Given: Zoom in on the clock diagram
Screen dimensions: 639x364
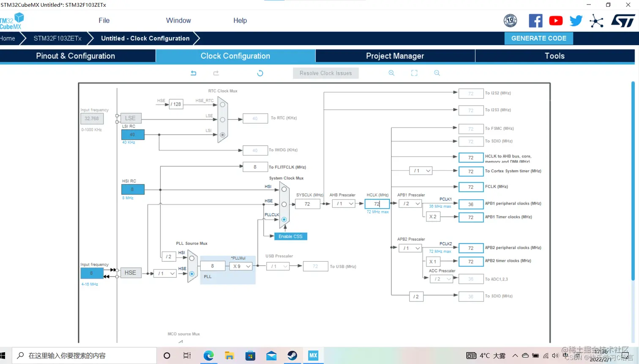Looking at the screenshot, I should (x=391, y=73).
